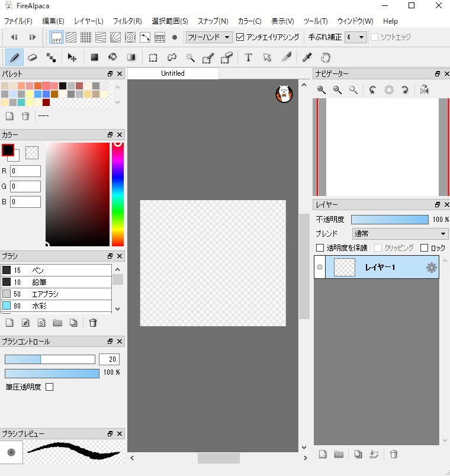450x476 pixels.
Task: Enable the ロック checkbox
Action: point(424,247)
